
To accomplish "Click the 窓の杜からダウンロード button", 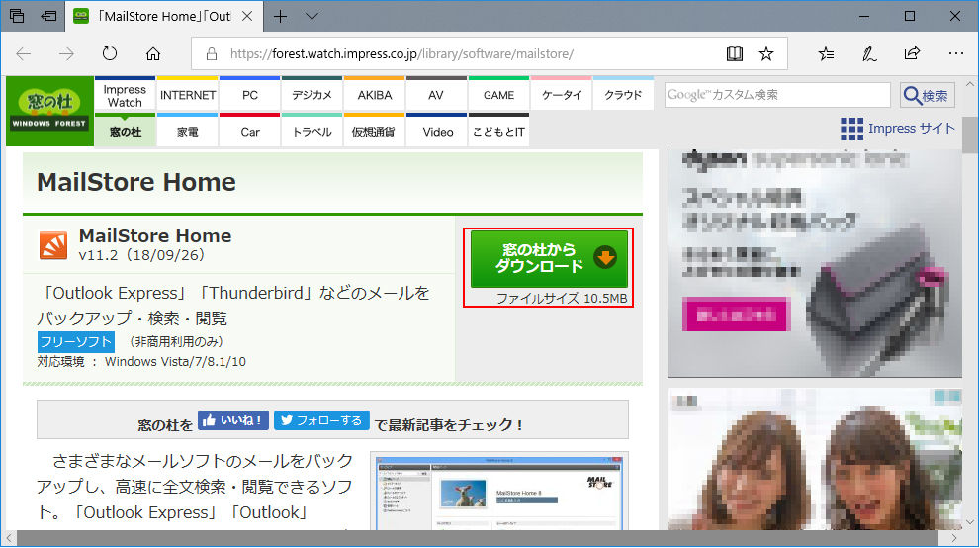I will [x=549, y=258].
